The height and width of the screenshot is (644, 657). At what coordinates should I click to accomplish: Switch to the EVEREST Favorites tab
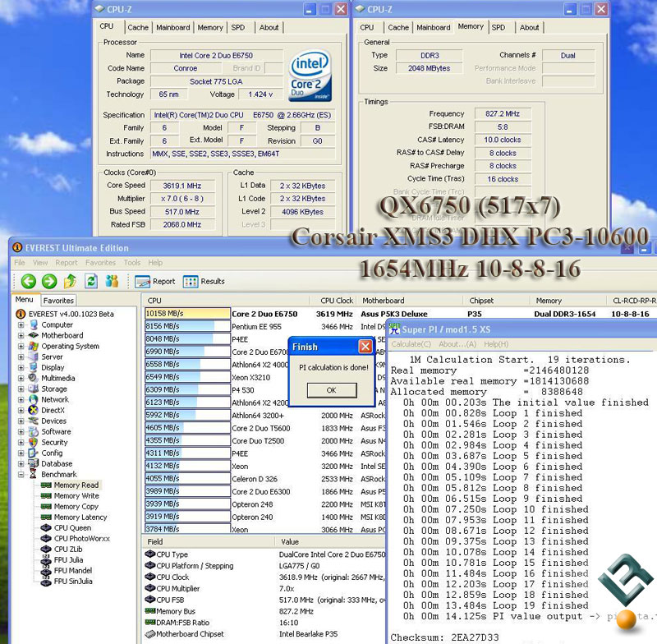pos(58,301)
